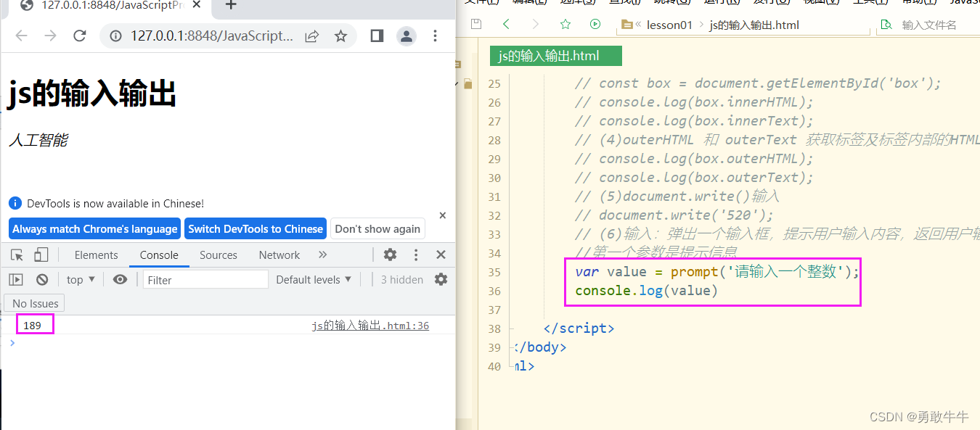
Task: Share this page from address bar
Action: click(312, 36)
